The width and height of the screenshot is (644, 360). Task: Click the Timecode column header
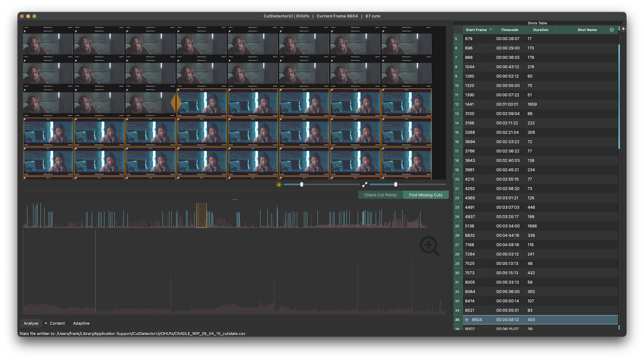pyautogui.click(x=509, y=30)
